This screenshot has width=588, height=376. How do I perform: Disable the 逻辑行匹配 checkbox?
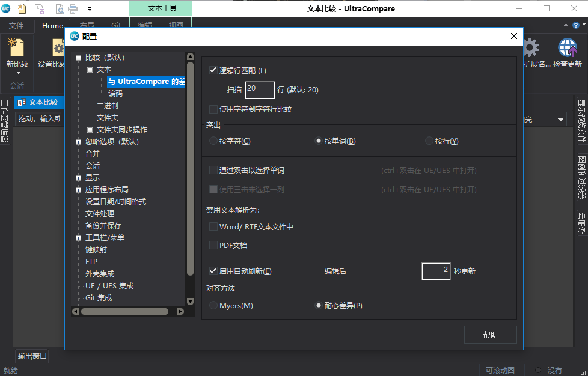(213, 70)
